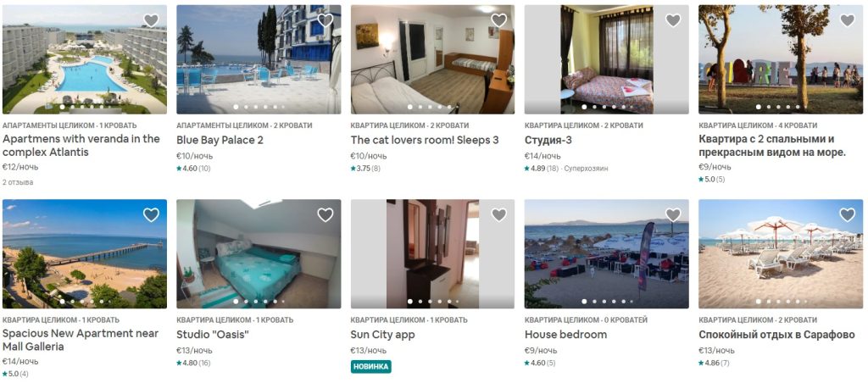Screen dimensions: 868x383
Task: Click the НОВИНКА badge under Sun City app
Action: click(x=371, y=366)
